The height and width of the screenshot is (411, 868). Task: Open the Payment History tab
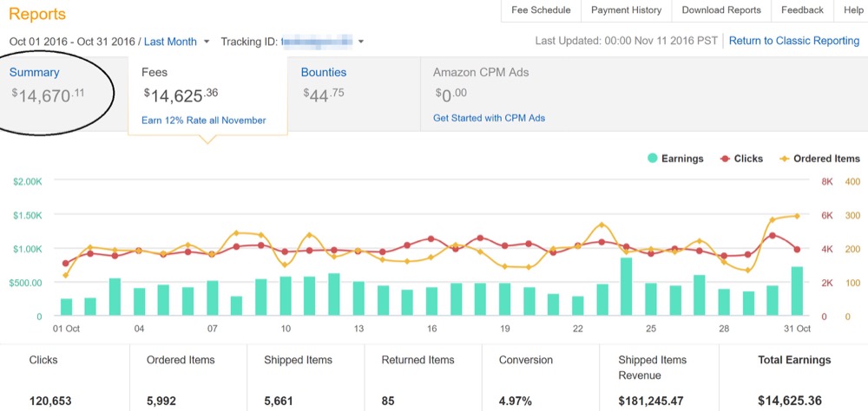pyautogui.click(x=626, y=10)
